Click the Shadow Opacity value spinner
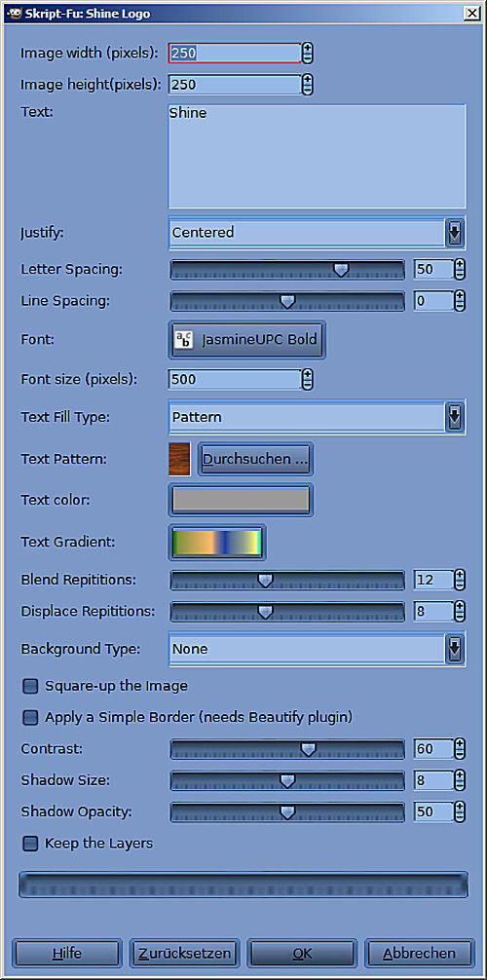 [x=439, y=811]
